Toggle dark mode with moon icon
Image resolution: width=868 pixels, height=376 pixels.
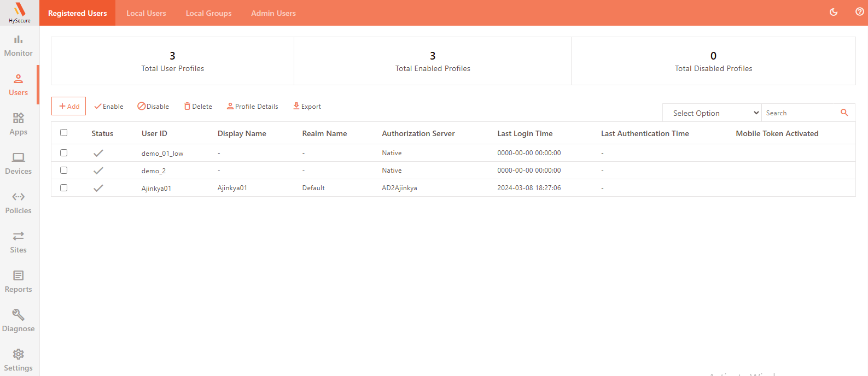tap(834, 12)
